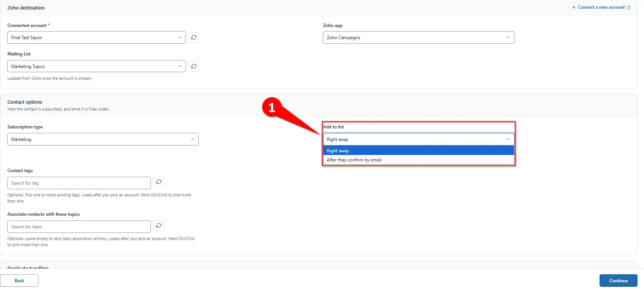Click the 'Subscription type' label
Viewport: 644px width, 291px height.
pos(25,127)
